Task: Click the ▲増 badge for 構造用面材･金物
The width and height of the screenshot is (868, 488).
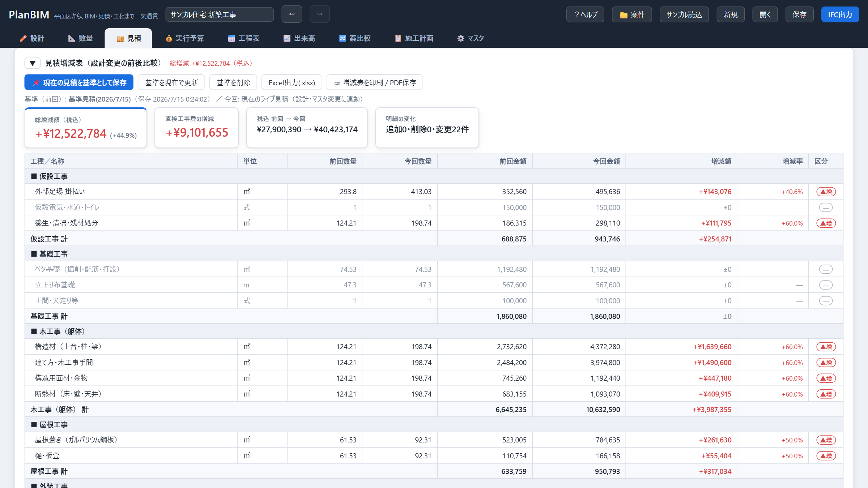Action: pyautogui.click(x=826, y=378)
